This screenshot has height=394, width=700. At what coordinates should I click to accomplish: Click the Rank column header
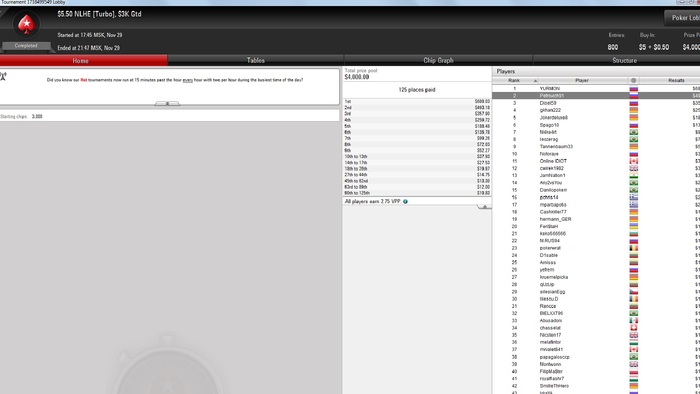click(514, 80)
